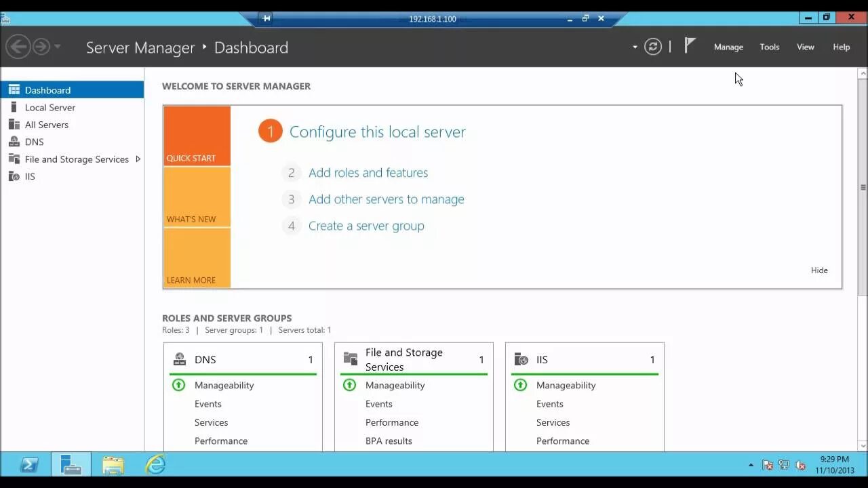Click the IIS role tile header
Image resolution: width=868 pixels, height=488 pixels.
585,359
